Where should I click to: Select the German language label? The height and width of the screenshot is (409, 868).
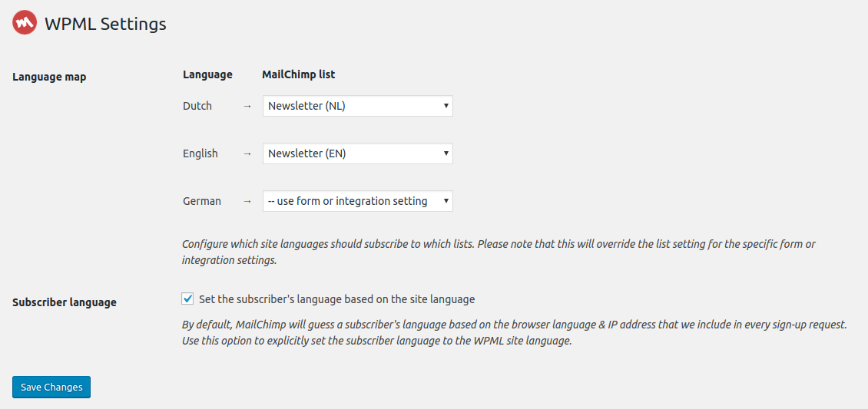pos(202,201)
